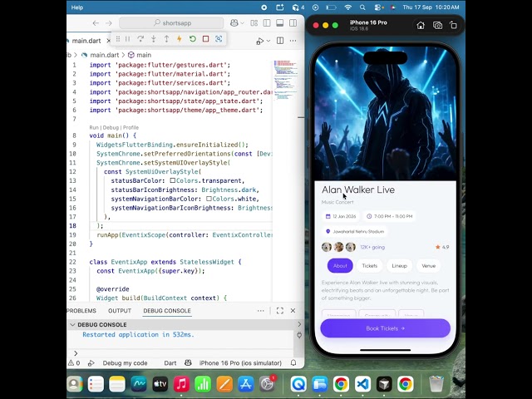This screenshot has width=532, height=399.
Task: Click the debug Step Into icon
Action: 153,39
